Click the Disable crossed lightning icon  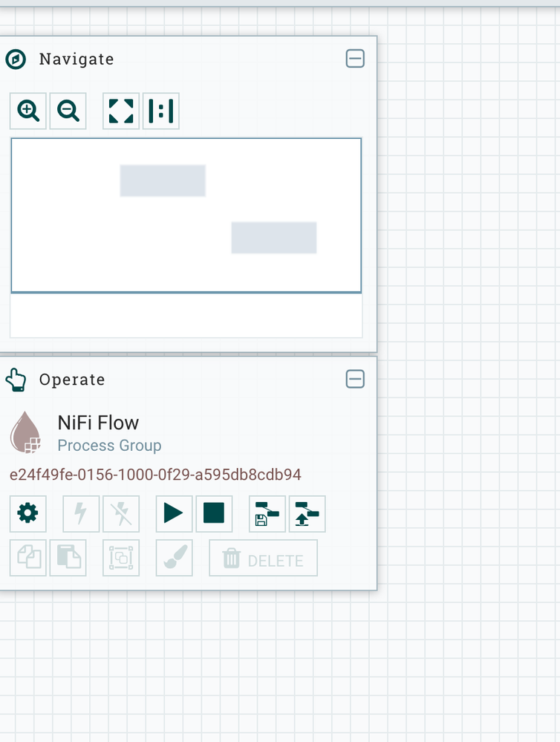121,513
